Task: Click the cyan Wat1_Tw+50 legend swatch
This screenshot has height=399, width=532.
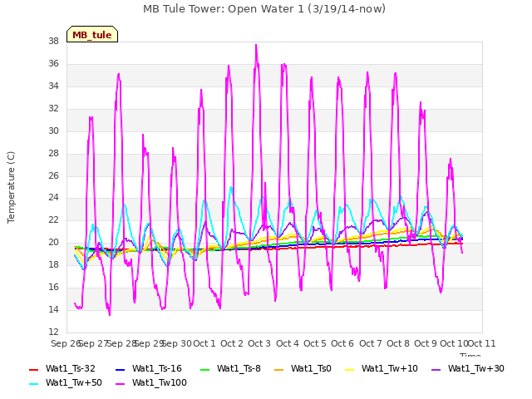Action: pyautogui.click(x=34, y=384)
